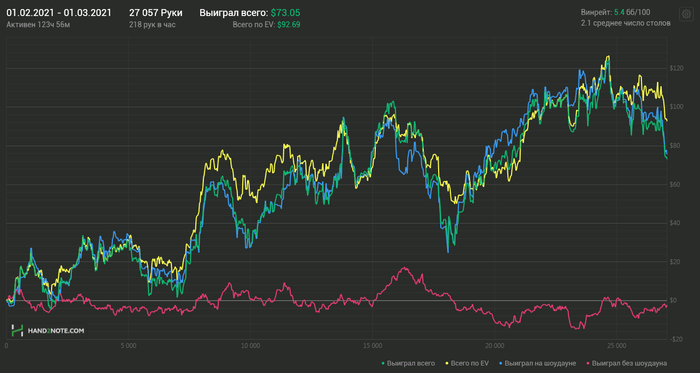The height and width of the screenshot is (373, 700).
Task: Click the EV total value $92.69
Action: pyautogui.click(x=289, y=25)
